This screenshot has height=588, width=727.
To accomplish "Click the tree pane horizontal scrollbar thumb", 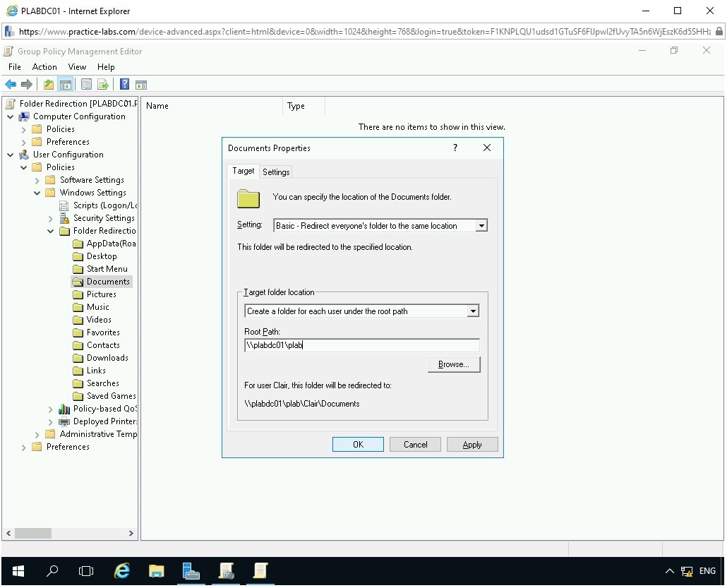I will [33, 533].
